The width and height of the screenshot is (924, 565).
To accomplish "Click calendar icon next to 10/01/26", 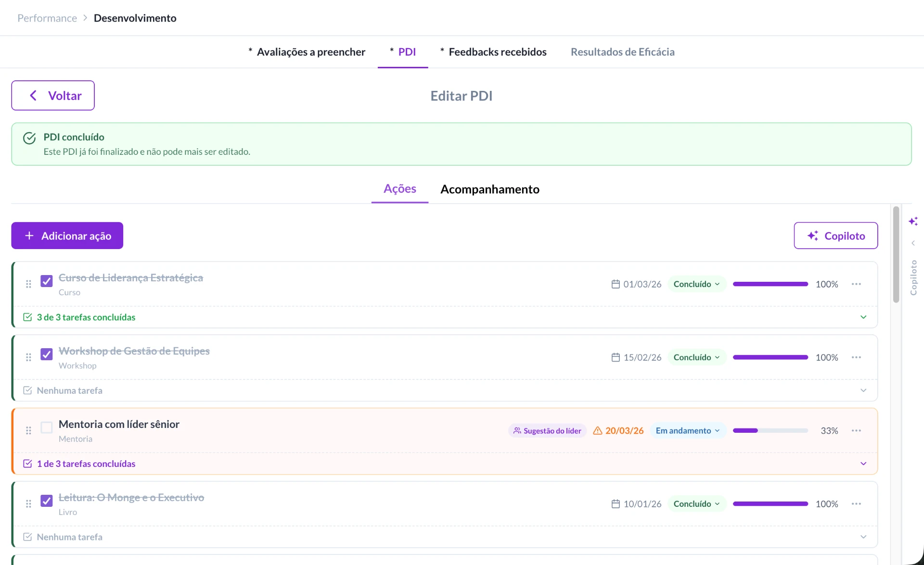I will [616, 504].
